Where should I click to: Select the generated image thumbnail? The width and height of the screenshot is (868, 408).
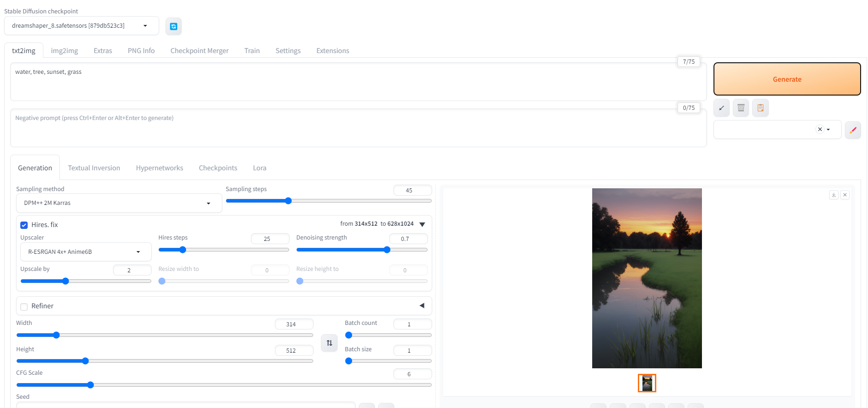click(x=647, y=383)
